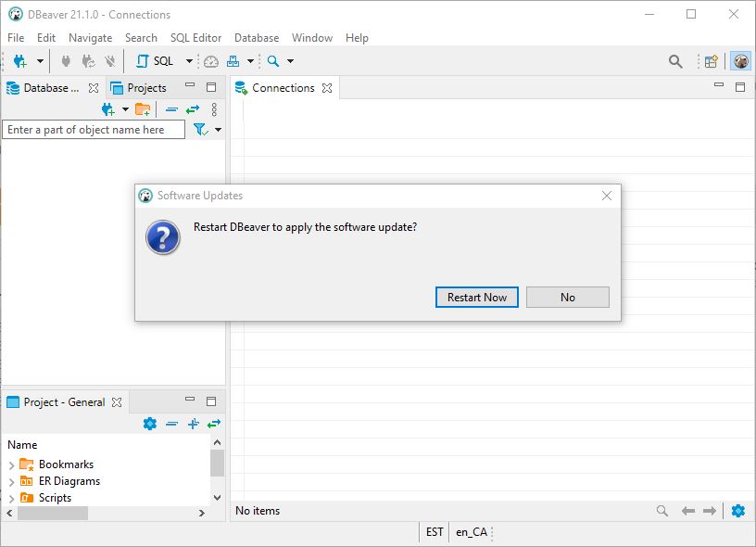The height and width of the screenshot is (547, 756).
Task: Select the DBeaver perspective beaver icon
Action: point(740,61)
